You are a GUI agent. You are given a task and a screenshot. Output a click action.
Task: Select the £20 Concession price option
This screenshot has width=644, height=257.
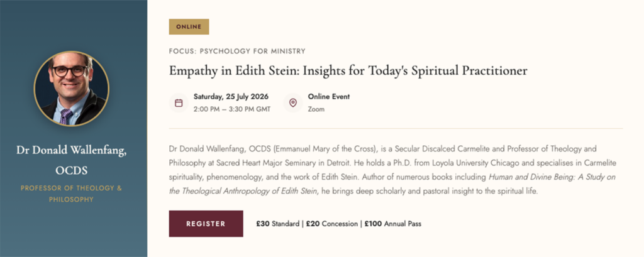(331, 224)
